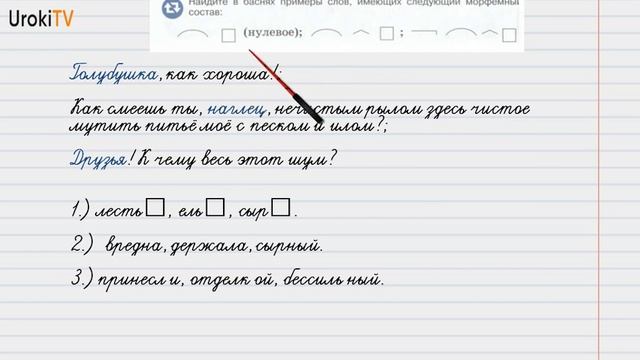Click the empty box after "сыр"
The image size is (640, 360).
pyautogui.click(x=281, y=207)
